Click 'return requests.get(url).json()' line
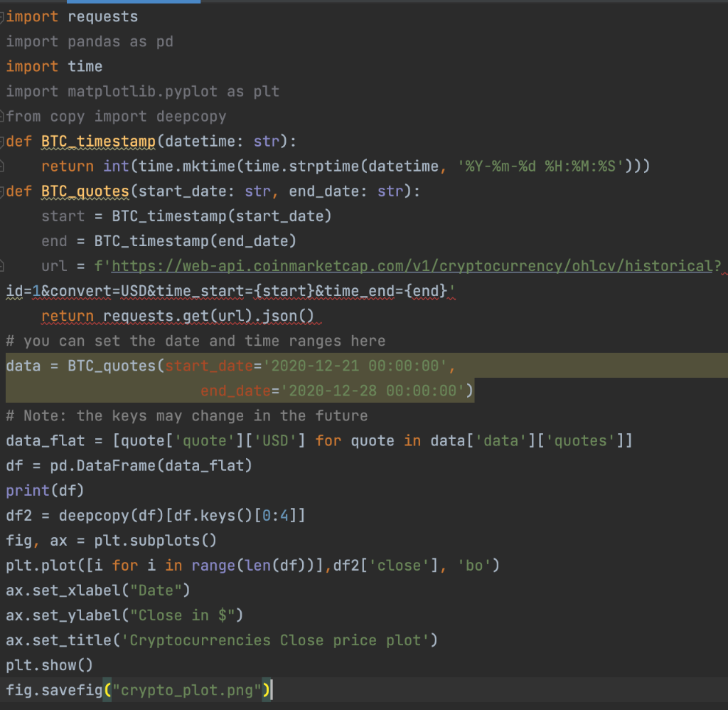Viewport: 728px width, 710px height. pyautogui.click(x=178, y=316)
